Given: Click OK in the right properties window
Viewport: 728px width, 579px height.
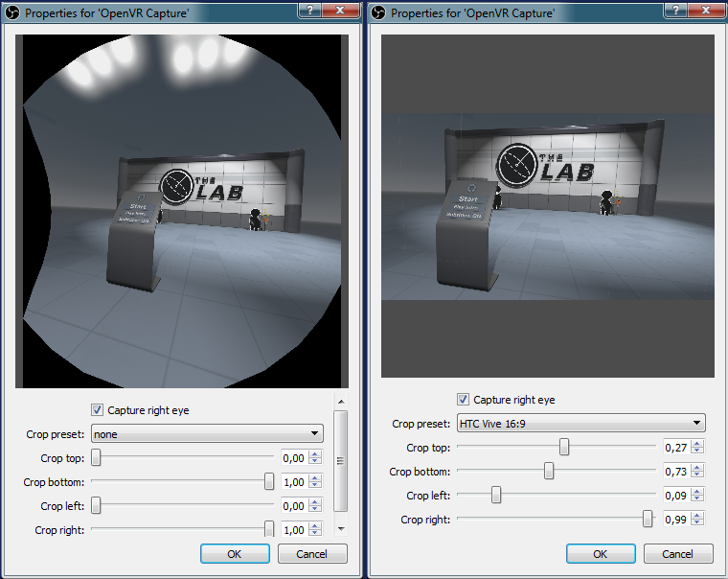Looking at the screenshot, I should (601, 553).
